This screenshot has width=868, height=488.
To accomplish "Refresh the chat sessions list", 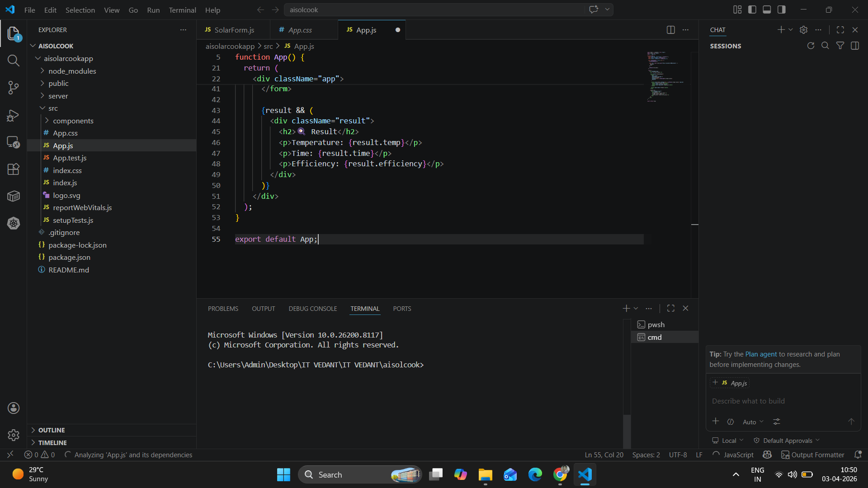I will [x=811, y=46].
